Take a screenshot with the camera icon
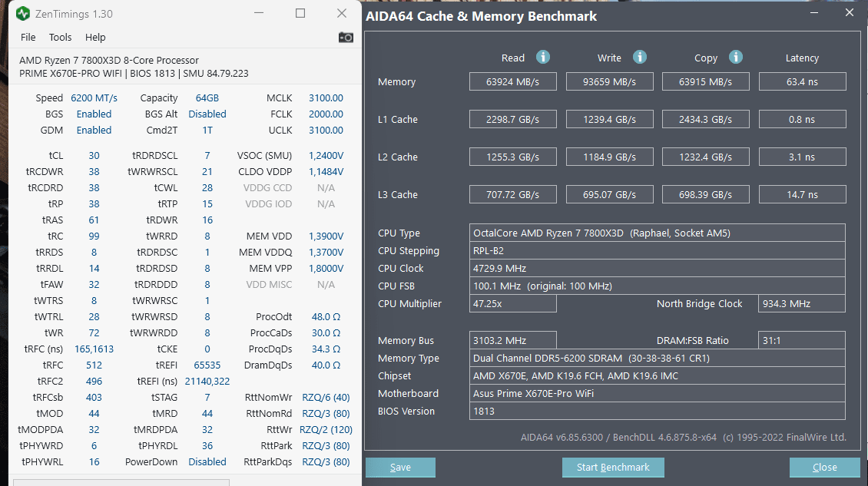The width and height of the screenshot is (868, 486). (x=346, y=37)
